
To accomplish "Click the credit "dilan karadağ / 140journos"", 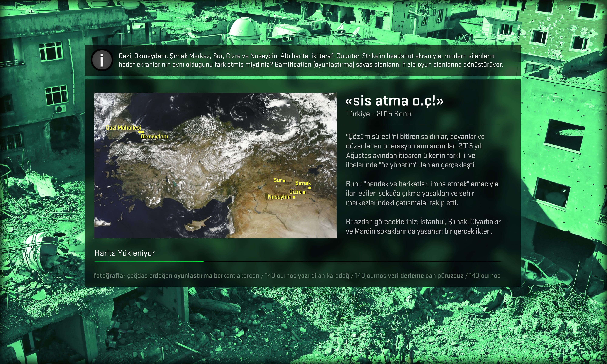I will pos(349,276).
